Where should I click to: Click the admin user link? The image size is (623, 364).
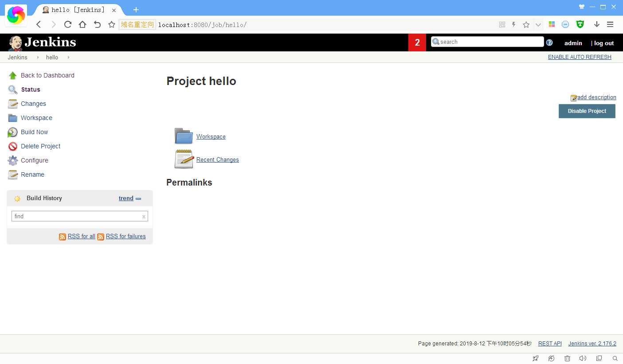[x=573, y=43]
